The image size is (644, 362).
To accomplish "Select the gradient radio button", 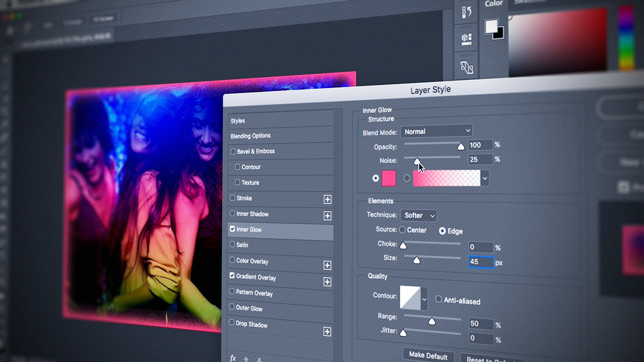I will click(407, 178).
